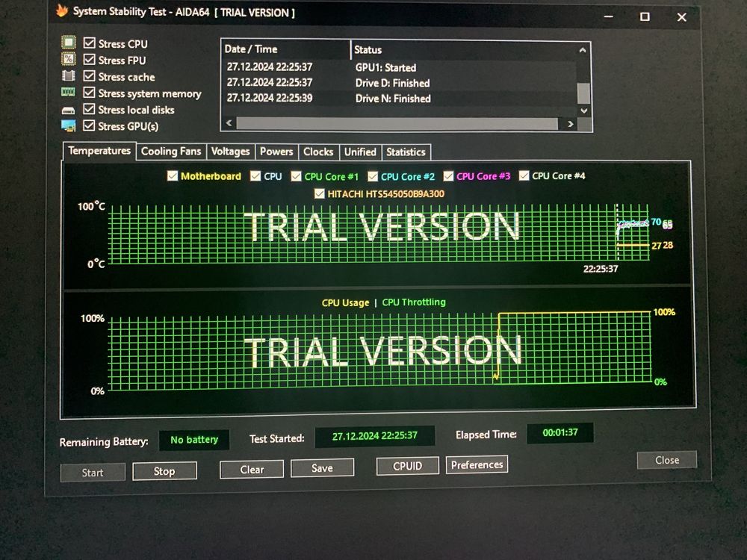Uncheck the Stress FPU checkbox
747x560 pixels.
[89, 60]
